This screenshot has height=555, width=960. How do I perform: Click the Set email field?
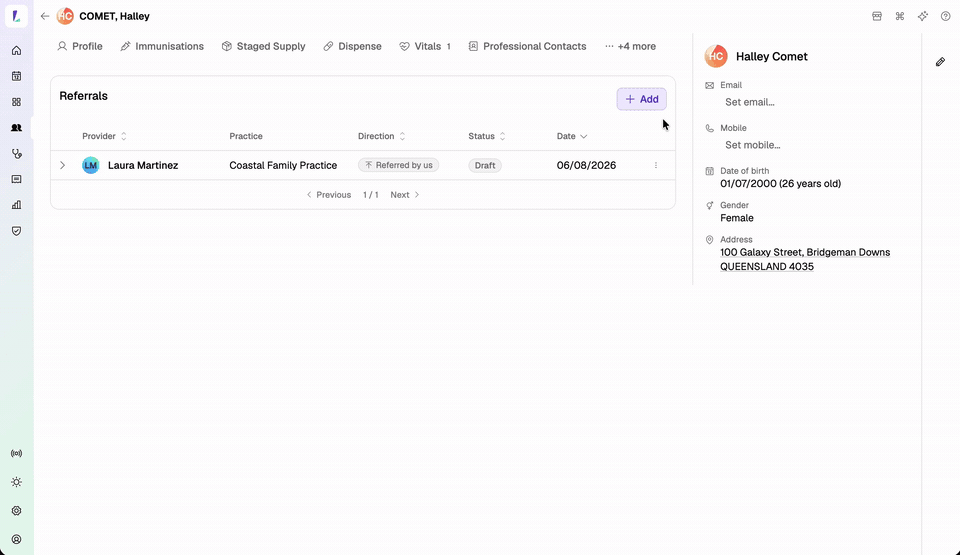click(x=749, y=102)
